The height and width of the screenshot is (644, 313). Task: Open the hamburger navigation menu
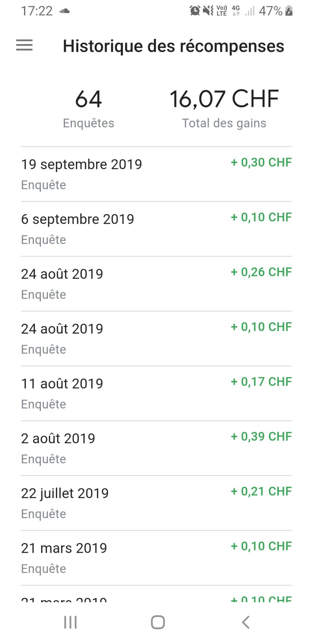point(24,45)
